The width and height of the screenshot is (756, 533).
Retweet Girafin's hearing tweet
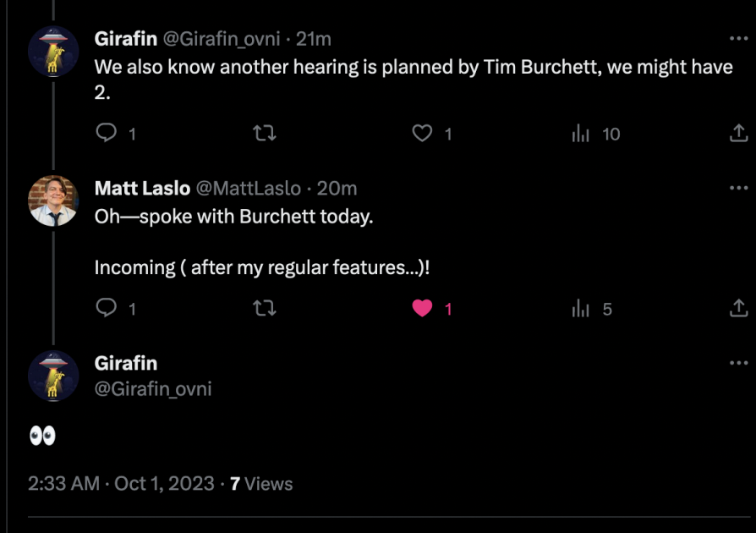click(x=265, y=133)
